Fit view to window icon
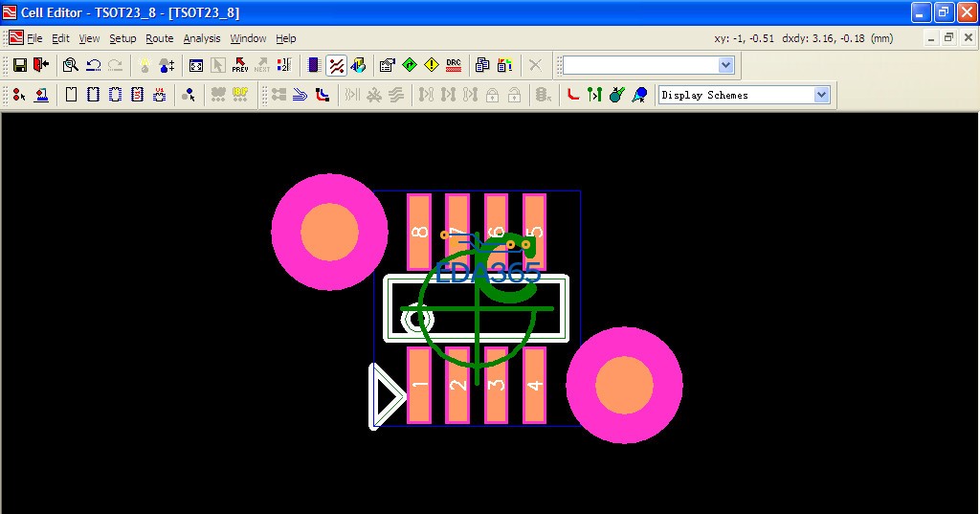 [195, 65]
